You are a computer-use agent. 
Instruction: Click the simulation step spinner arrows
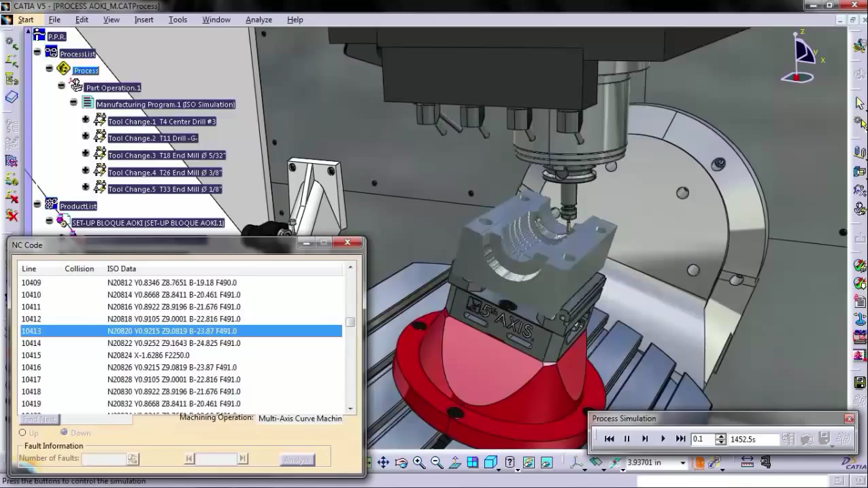pyautogui.click(x=721, y=439)
